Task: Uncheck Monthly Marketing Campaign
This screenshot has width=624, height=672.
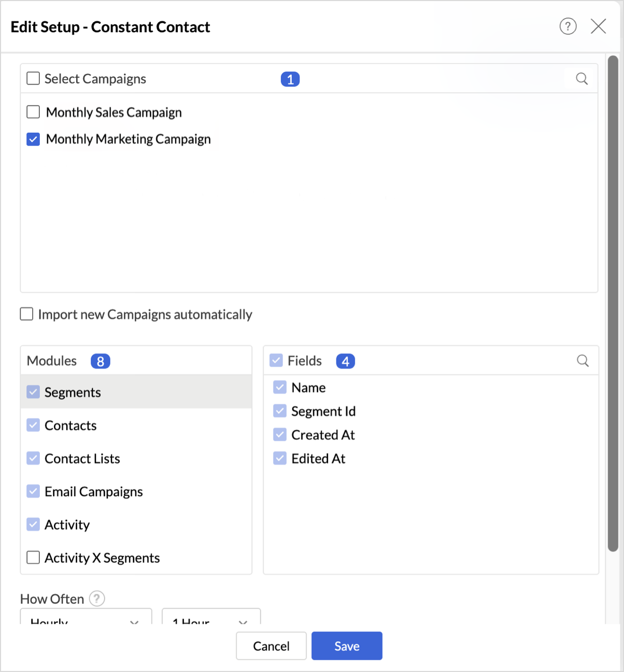Action: coord(33,139)
